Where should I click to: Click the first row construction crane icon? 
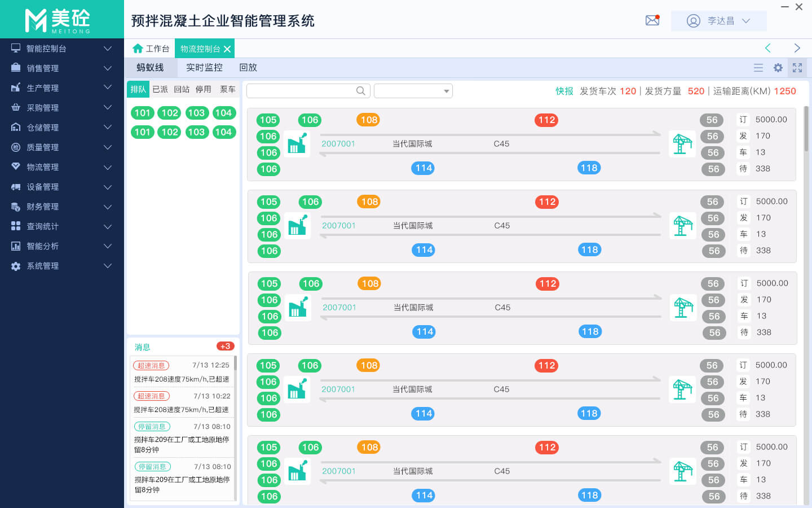682,144
